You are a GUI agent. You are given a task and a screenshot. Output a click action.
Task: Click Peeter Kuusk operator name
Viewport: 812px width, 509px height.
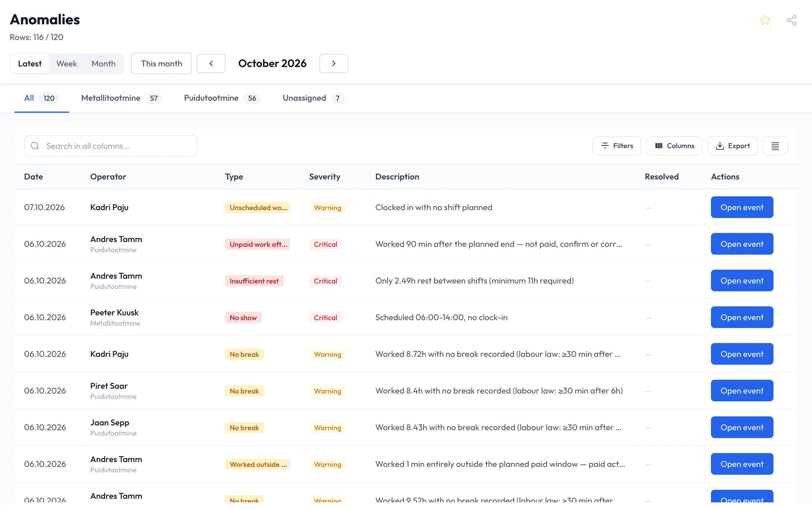(114, 313)
